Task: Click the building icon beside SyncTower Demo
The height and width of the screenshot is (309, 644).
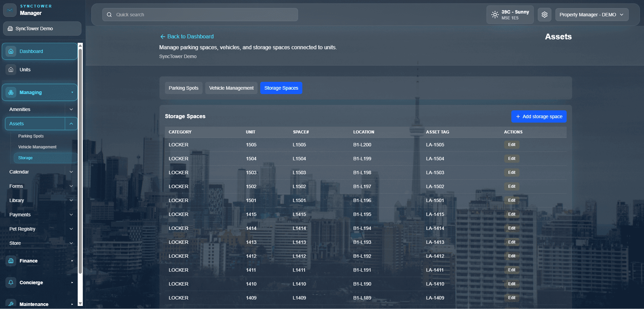Action: click(10, 29)
